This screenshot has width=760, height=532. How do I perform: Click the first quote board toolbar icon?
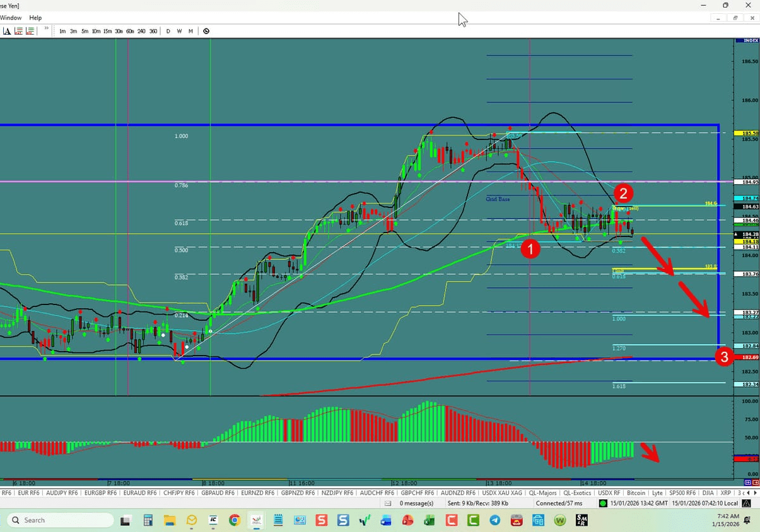(18, 30)
